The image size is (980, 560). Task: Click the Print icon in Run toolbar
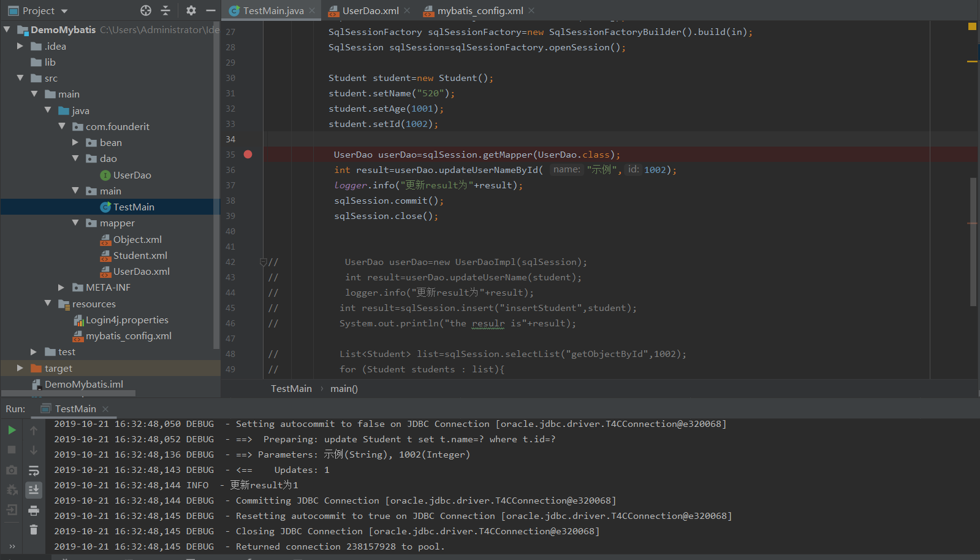click(x=34, y=510)
